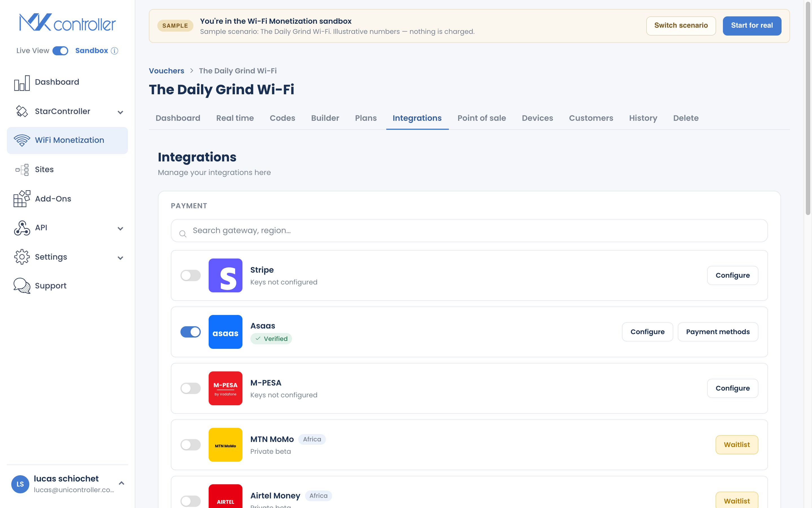Click the search magnifier icon

[183, 234]
